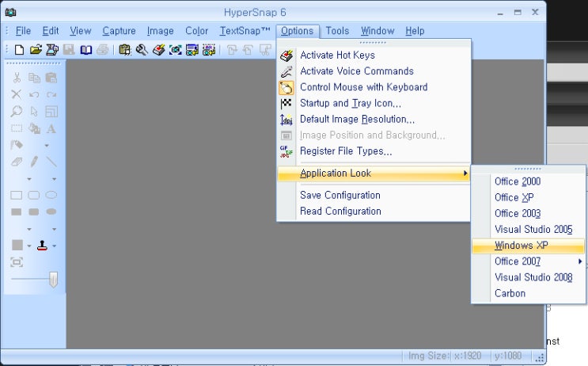This screenshot has height=366, width=588.
Task: Toggle Control Mouse with Keyboard option
Action: [363, 87]
